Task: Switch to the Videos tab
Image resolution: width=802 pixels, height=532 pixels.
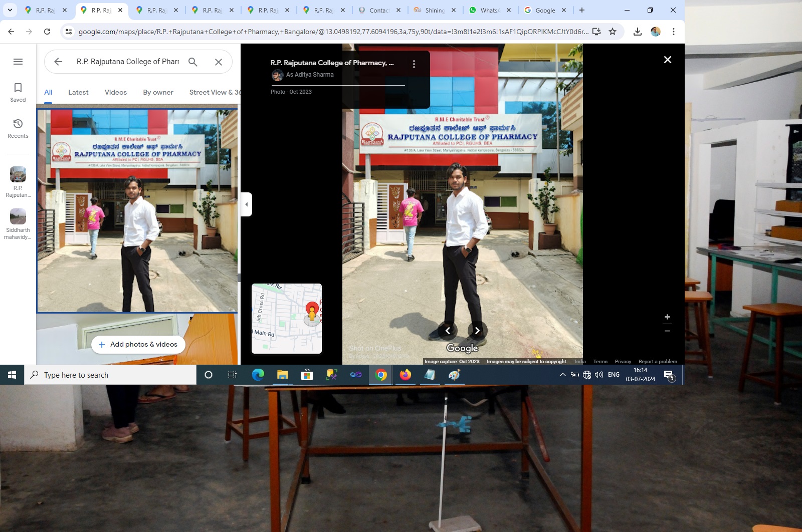Action: pos(116,92)
